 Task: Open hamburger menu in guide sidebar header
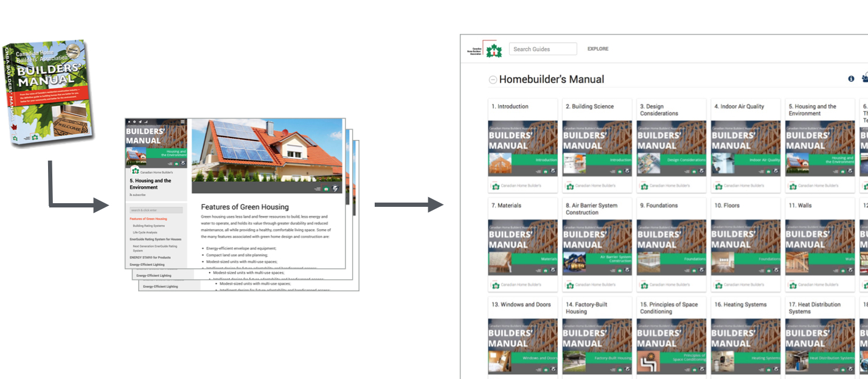(x=182, y=122)
